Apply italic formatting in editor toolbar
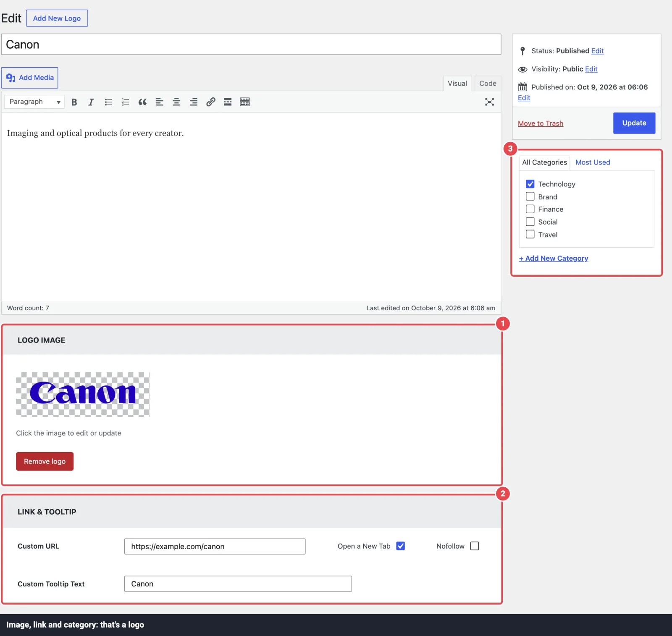The image size is (672, 636). coord(91,102)
